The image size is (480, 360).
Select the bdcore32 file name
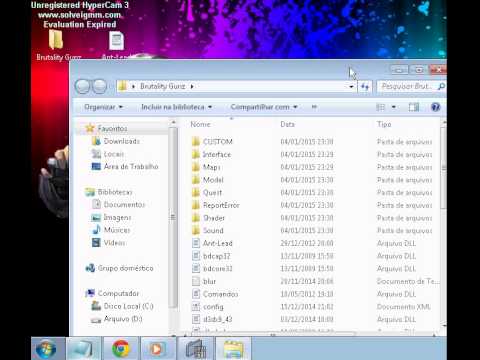point(218,269)
